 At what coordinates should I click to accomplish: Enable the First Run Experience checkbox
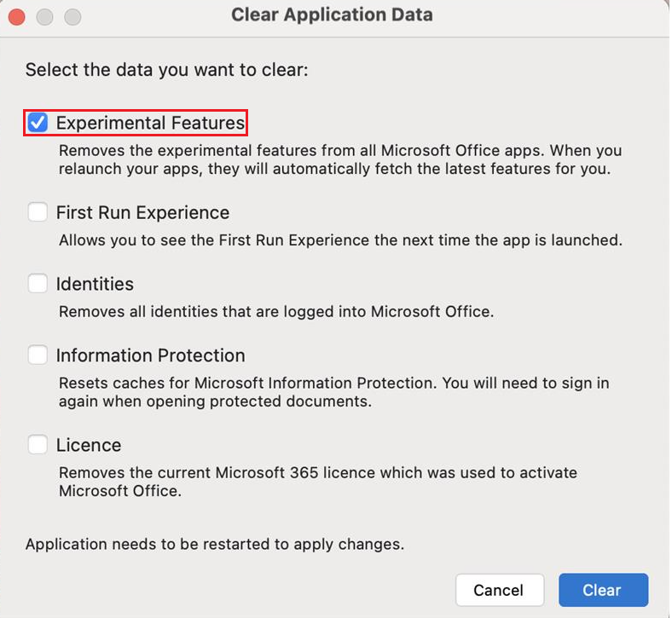point(38,212)
